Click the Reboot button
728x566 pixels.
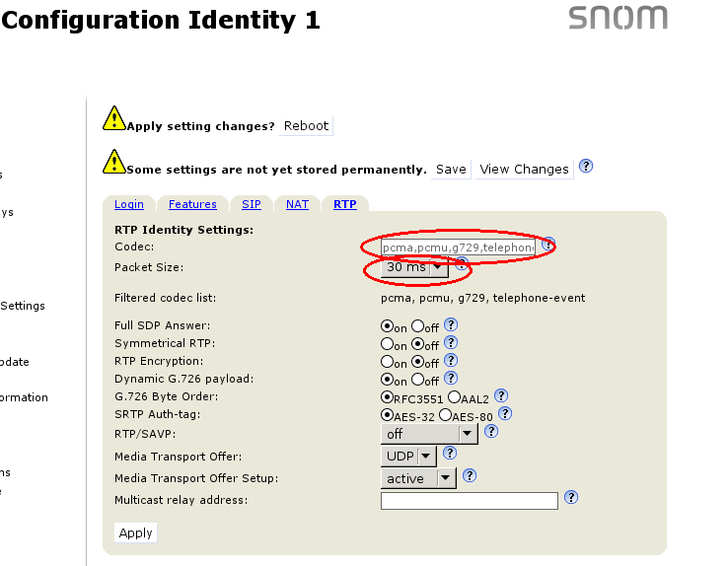tap(306, 126)
